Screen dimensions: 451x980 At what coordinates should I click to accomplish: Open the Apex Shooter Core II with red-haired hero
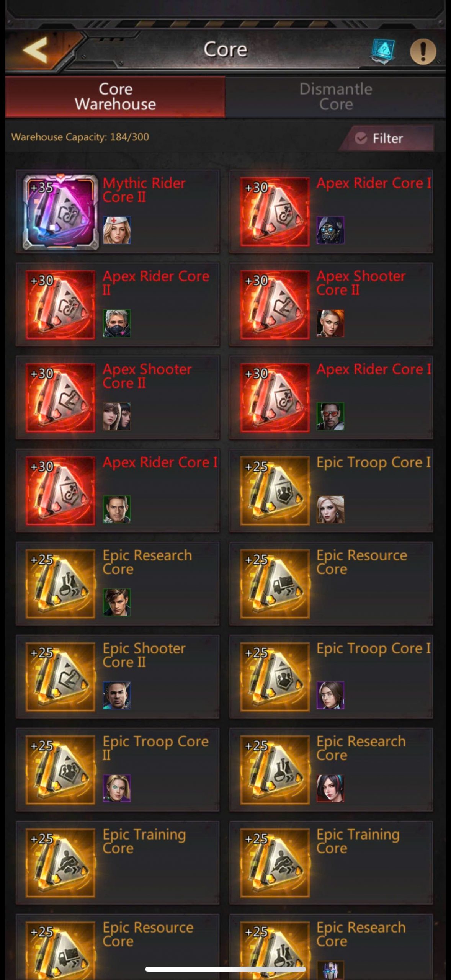[331, 305]
